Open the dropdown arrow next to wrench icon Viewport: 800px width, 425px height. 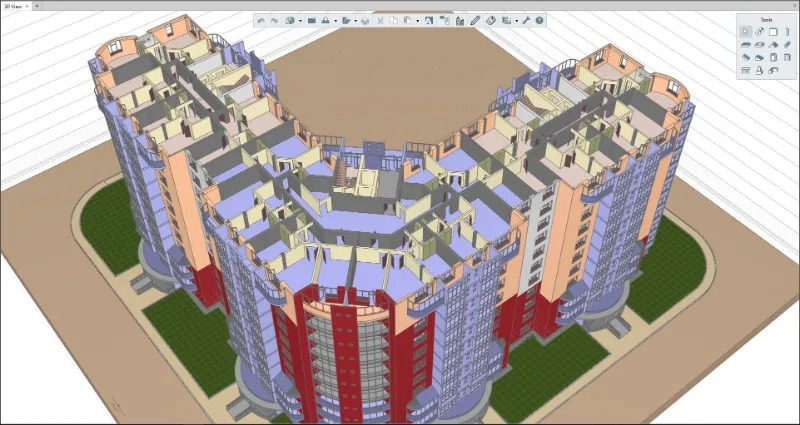(516, 21)
